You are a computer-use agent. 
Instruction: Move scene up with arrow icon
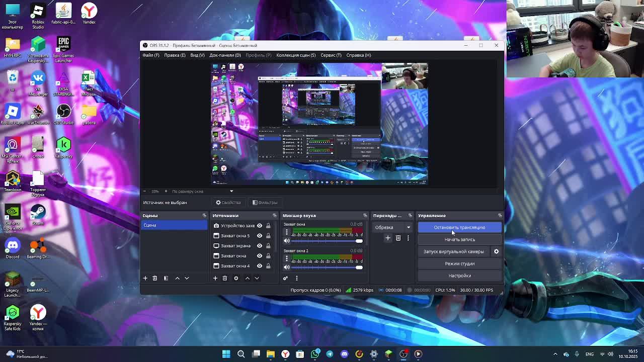[x=177, y=278]
